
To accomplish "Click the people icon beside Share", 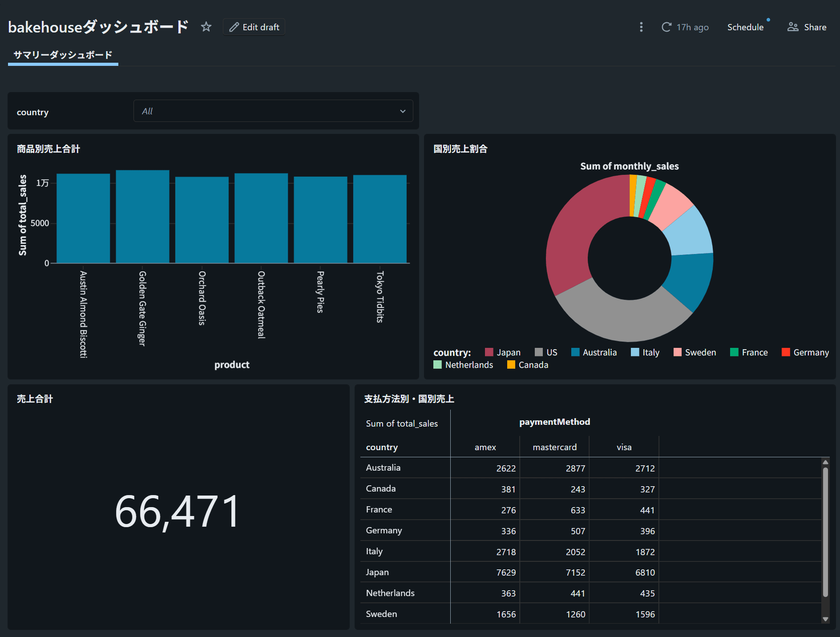I will 792,27.
